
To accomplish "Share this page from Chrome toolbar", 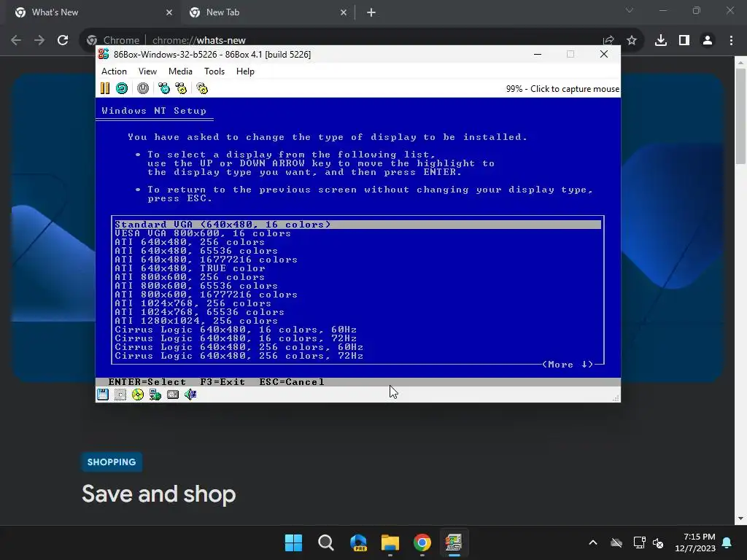I will 608,41.
